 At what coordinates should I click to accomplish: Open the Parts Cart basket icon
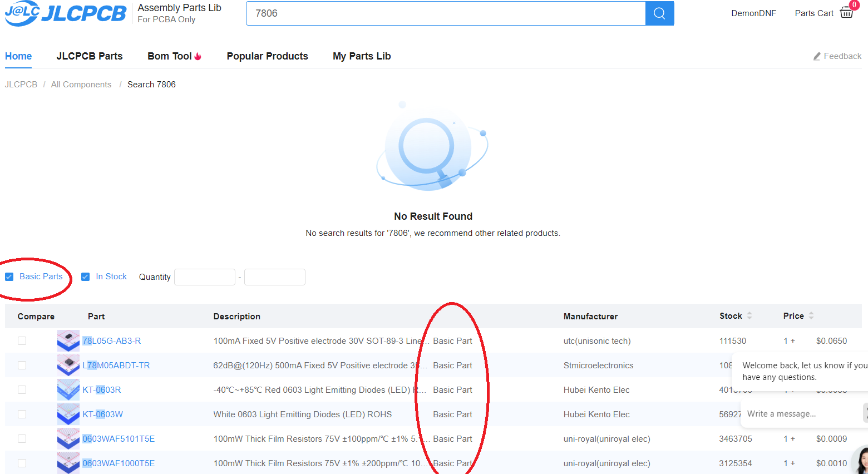click(x=846, y=13)
